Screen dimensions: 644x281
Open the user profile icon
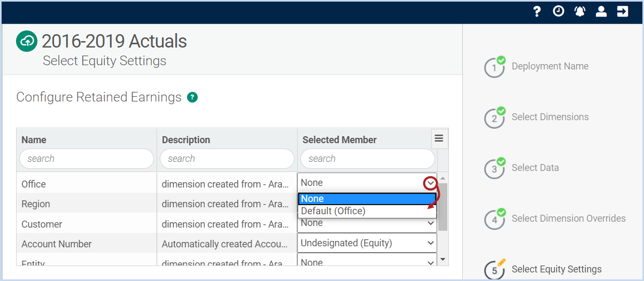coord(601,11)
